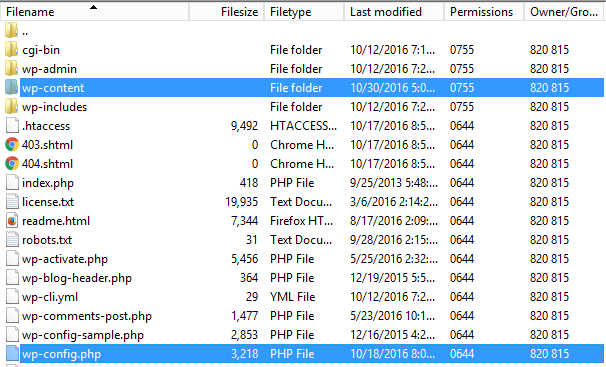Click the .htaccess file icon
Image resolution: width=606 pixels, height=367 pixels.
[x=12, y=126]
